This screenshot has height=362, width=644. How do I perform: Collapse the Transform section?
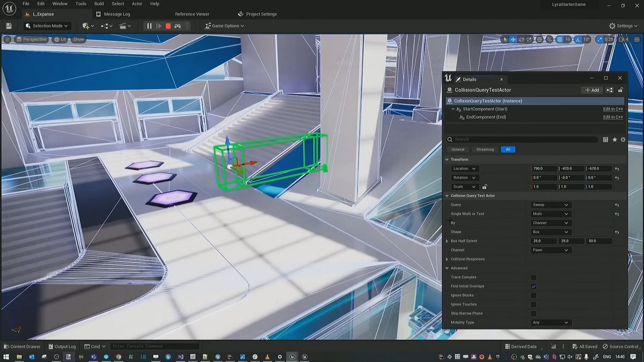click(447, 159)
